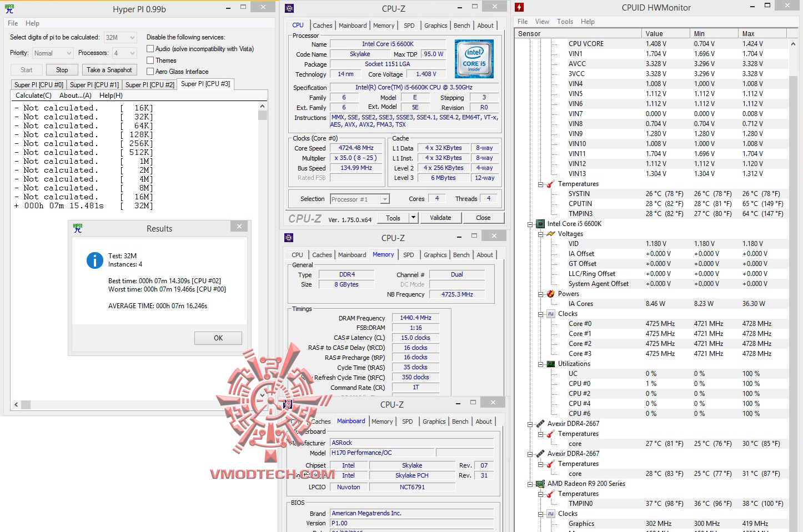Click the Value column header in HWMonitor
Viewport: 803px width, 532px height.
tap(665, 33)
